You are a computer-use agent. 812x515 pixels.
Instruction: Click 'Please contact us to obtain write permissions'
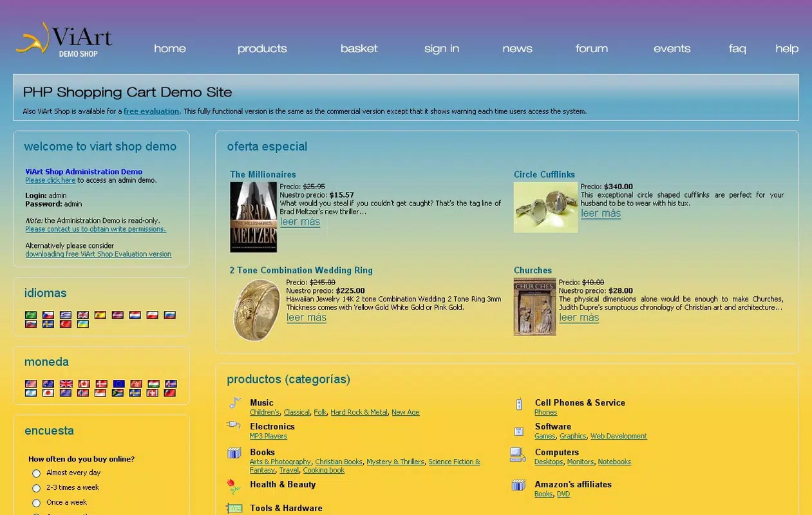pyautogui.click(x=96, y=229)
